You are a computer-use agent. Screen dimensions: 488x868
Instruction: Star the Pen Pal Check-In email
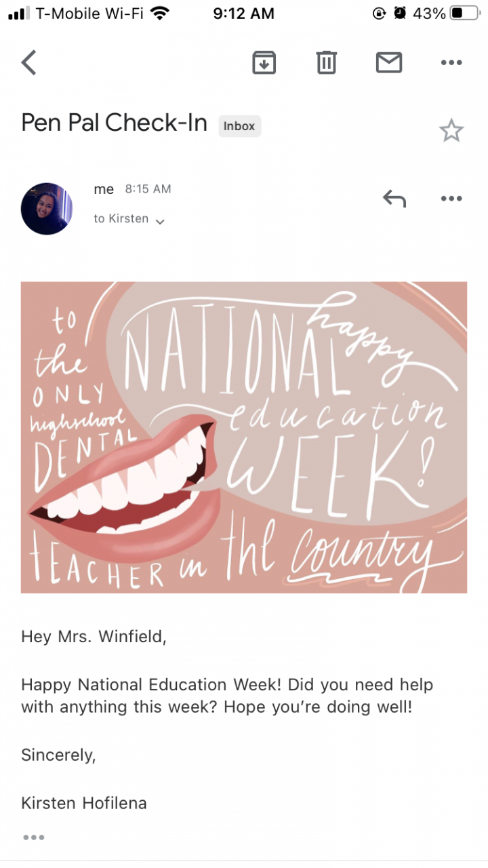pyautogui.click(x=451, y=130)
